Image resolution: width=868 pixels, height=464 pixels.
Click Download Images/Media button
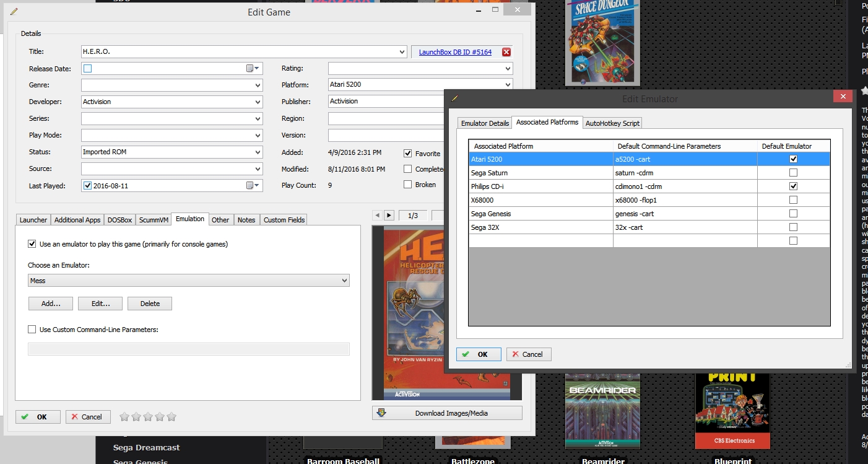tap(447, 413)
